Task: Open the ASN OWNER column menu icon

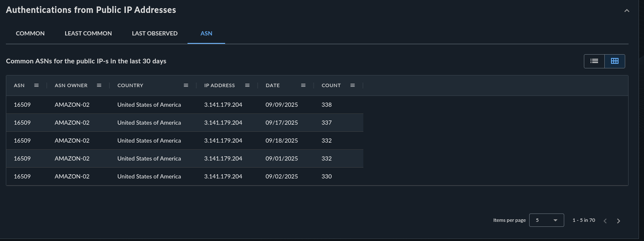Action: [99, 85]
